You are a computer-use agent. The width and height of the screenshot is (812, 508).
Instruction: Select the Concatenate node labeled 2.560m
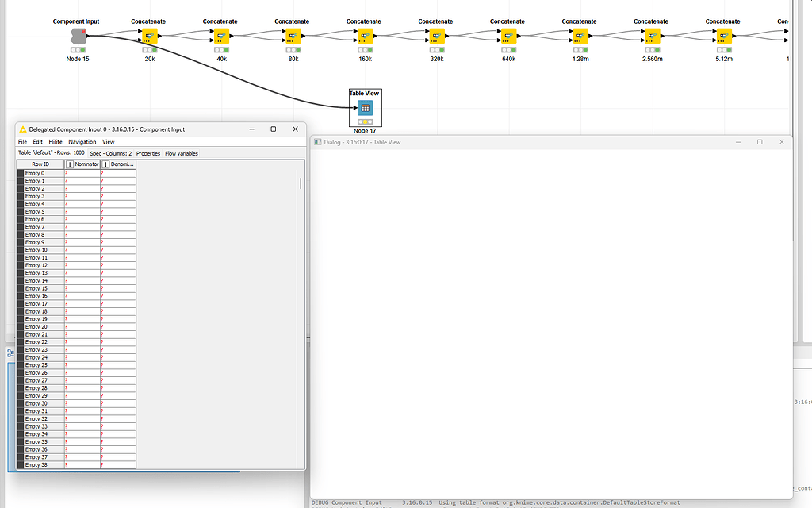point(651,35)
